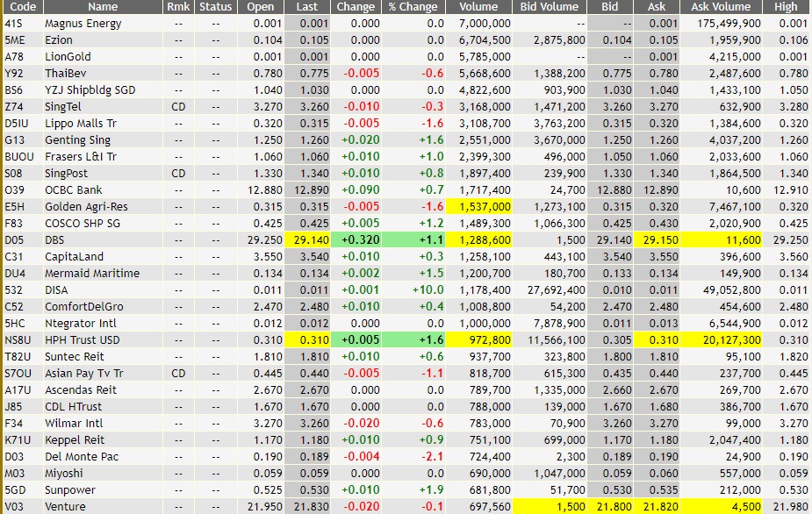Sort by the Status column header
812x514 pixels.
pos(213,7)
